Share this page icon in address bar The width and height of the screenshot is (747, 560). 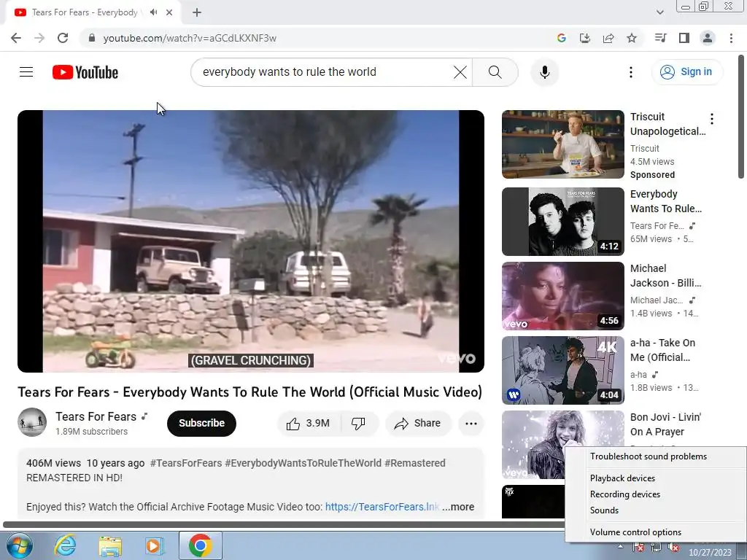[608, 38]
